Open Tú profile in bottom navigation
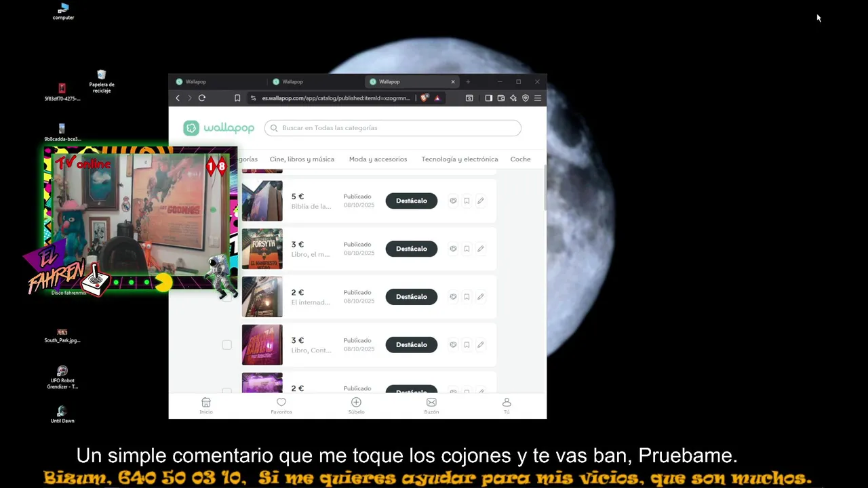 pos(507,406)
